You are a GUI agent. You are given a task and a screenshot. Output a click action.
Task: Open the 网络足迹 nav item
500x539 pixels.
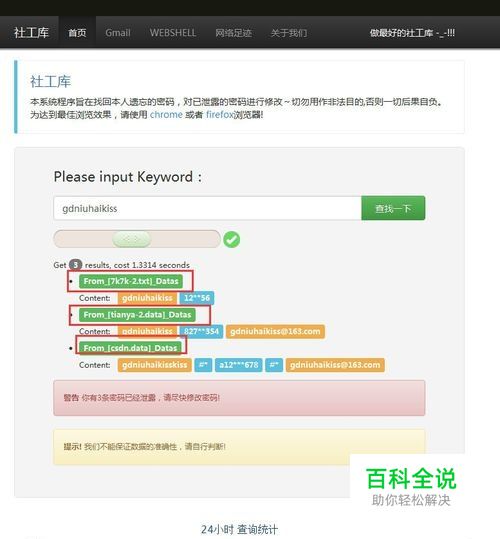(x=234, y=33)
